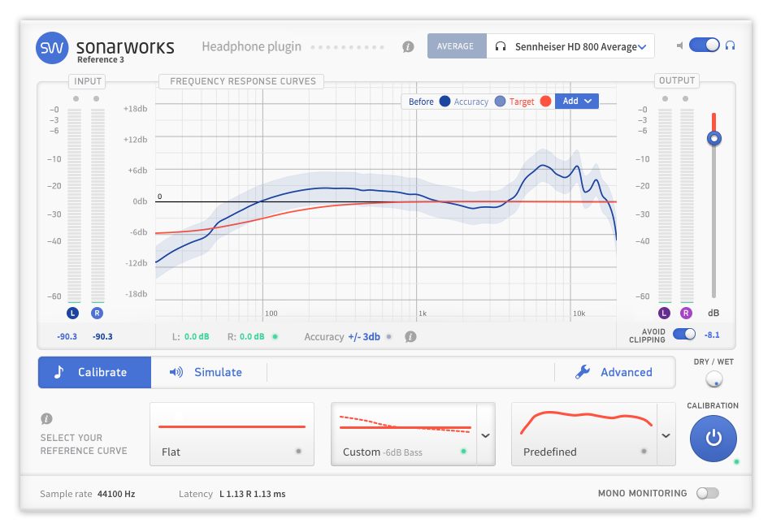Viewport: 772px width, 532px height.
Task: Click the input L channel badge
Action: point(73,313)
